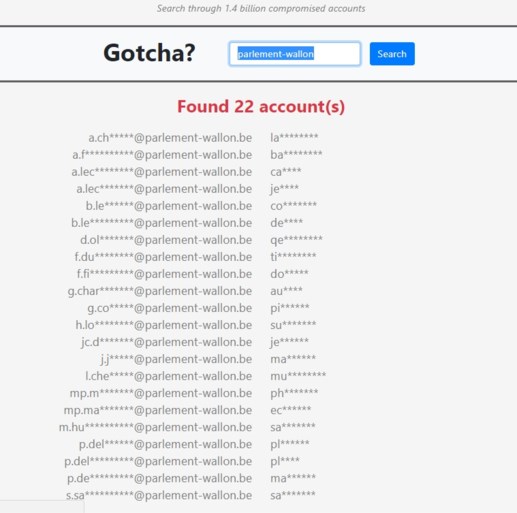Select the a.ch*****@parlement-wallon.be result

click(x=170, y=138)
